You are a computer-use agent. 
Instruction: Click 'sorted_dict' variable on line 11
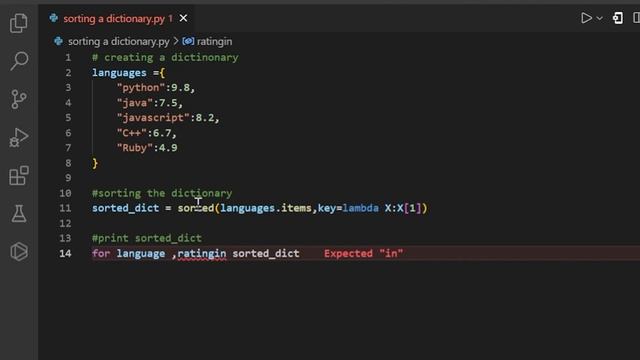pyautogui.click(x=125, y=208)
